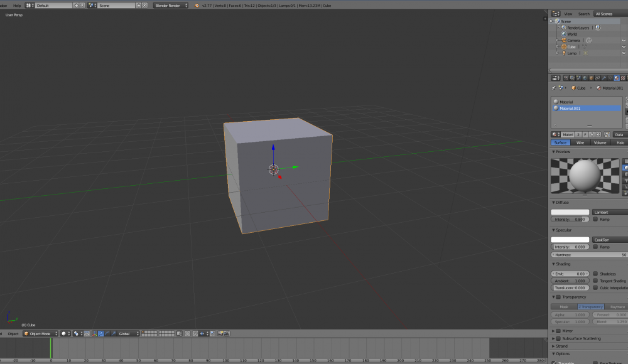Screen dimensions: 628x364
Task: Click the node tree icon beside Data
Action: (x=607, y=134)
